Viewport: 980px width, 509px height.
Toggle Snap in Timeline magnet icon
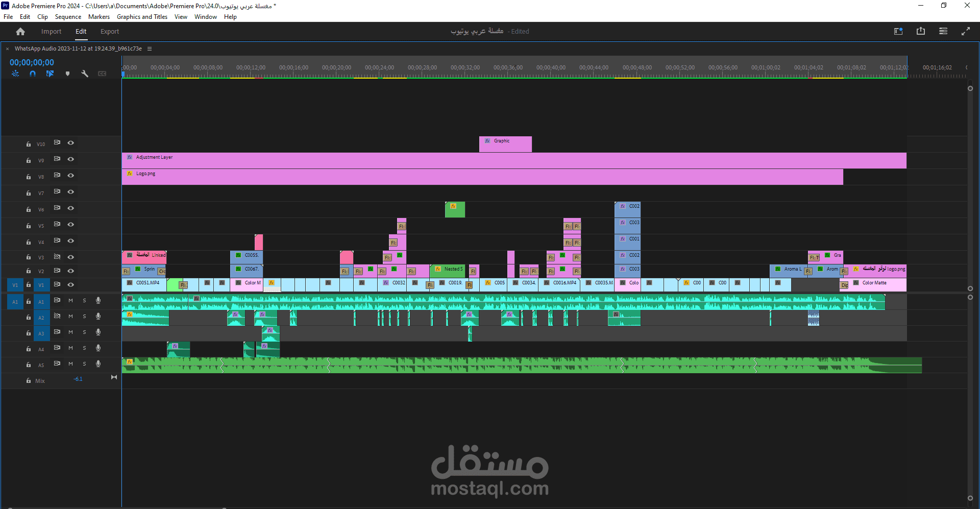(x=33, y=74)
